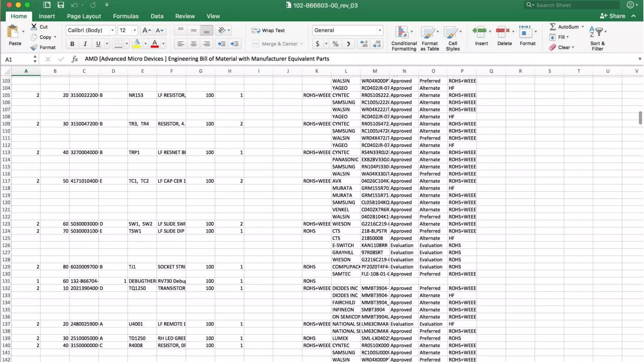Click the Sort & Filter icon
Image resolution: width=644 pixels, height=362 pixels.
click(x=596, y=32)
